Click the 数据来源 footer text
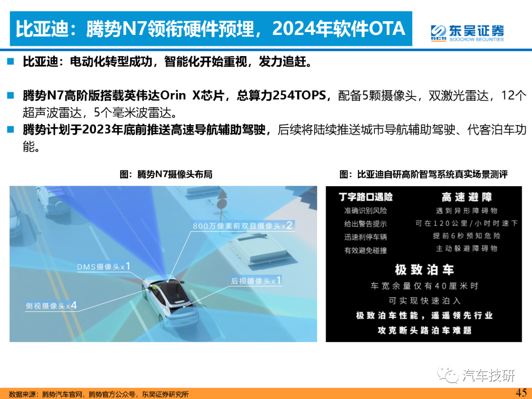This screenshot has height=399, width=532. pyautogui.click(x=99, y=394)
